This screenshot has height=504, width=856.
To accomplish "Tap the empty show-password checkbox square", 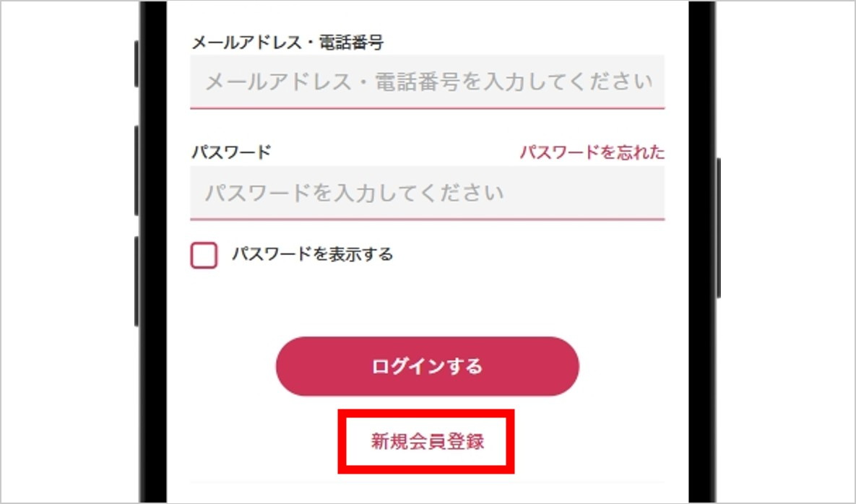I will point(204,255).
